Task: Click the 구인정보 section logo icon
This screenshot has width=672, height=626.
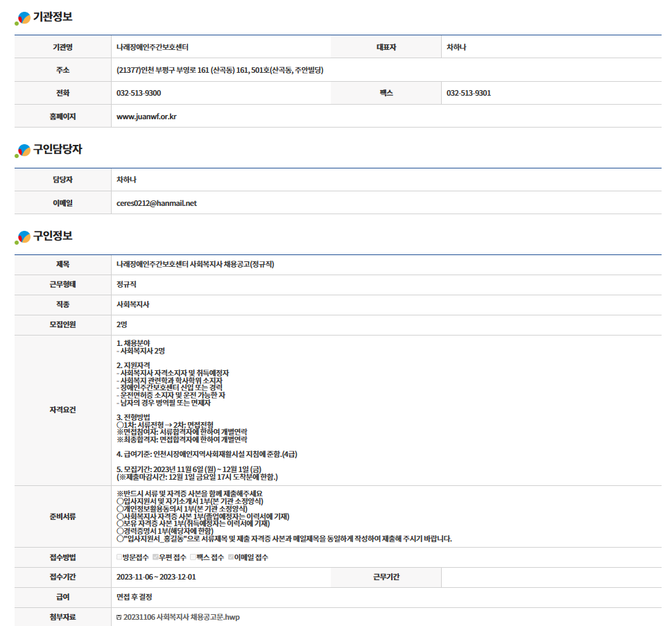Action: coord(23,237)
